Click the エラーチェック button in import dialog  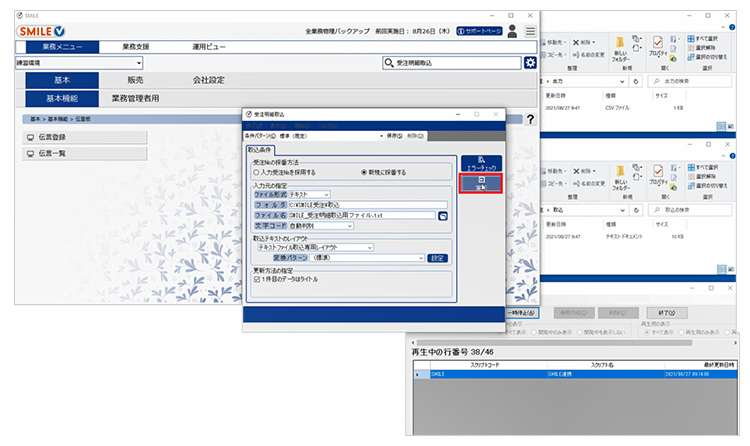481,164
